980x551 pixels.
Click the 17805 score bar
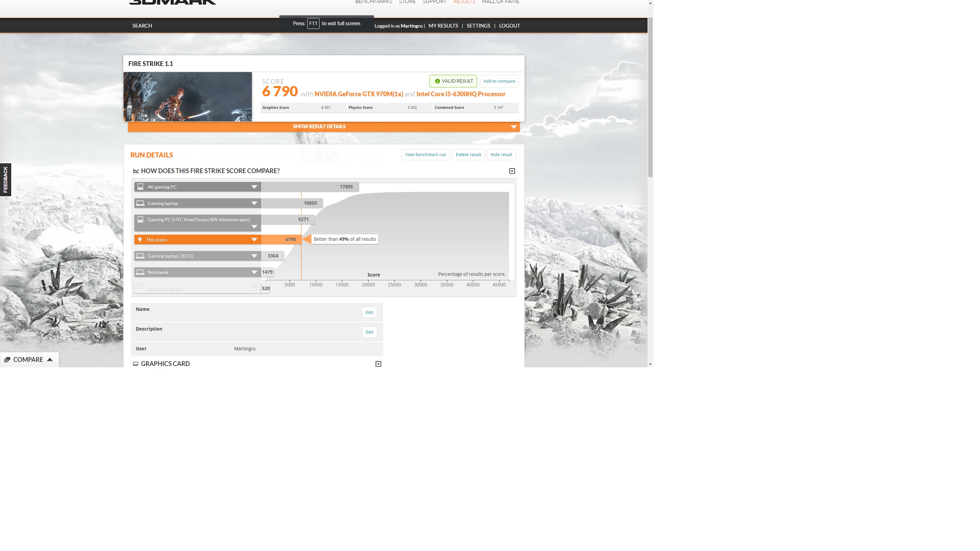click(x=310, y=187)
